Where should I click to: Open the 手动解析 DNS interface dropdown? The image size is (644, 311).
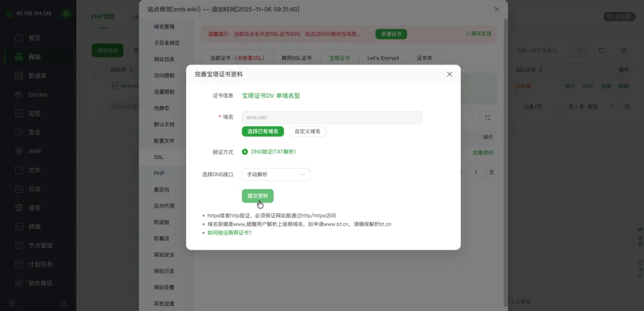[x=275, y=174]
